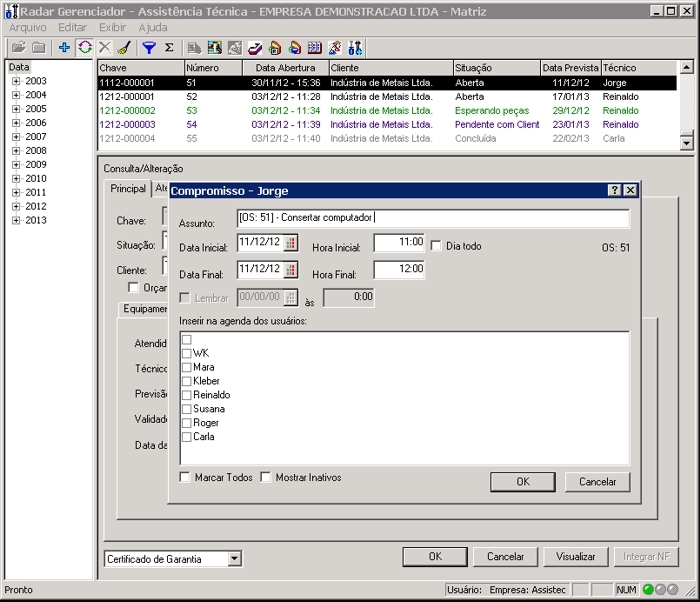Enable the Dia todo checkbox
This screenshot has width=700, height=602.
[436, 245]
